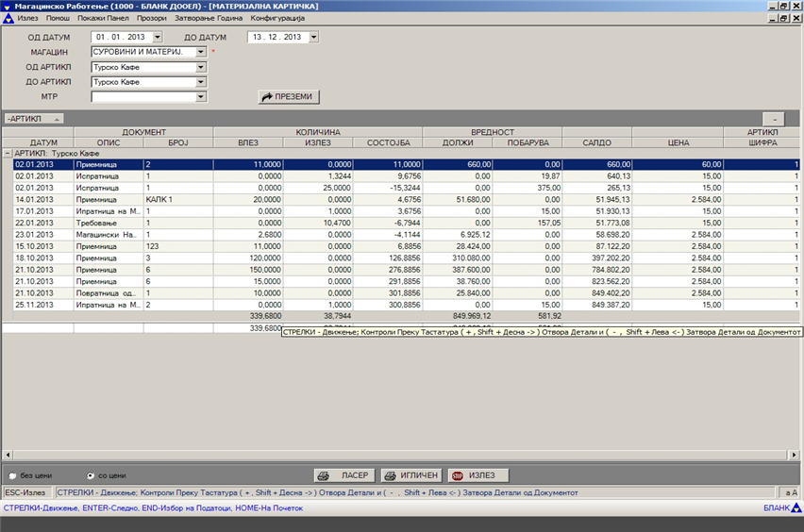Open the empty МТР dropdown
This screenshot has width=804, height=532.
201,96
